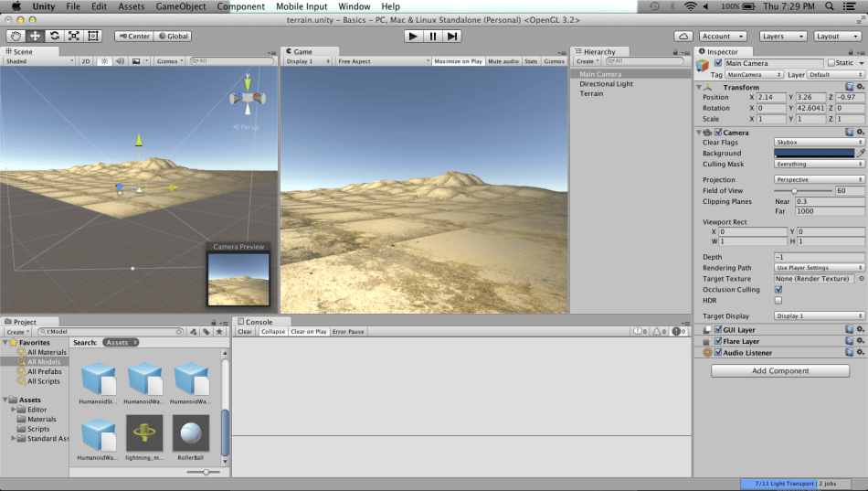Toggle scene effects image icon
This screenshot has width=868, height=491.
tap(135, 61)
